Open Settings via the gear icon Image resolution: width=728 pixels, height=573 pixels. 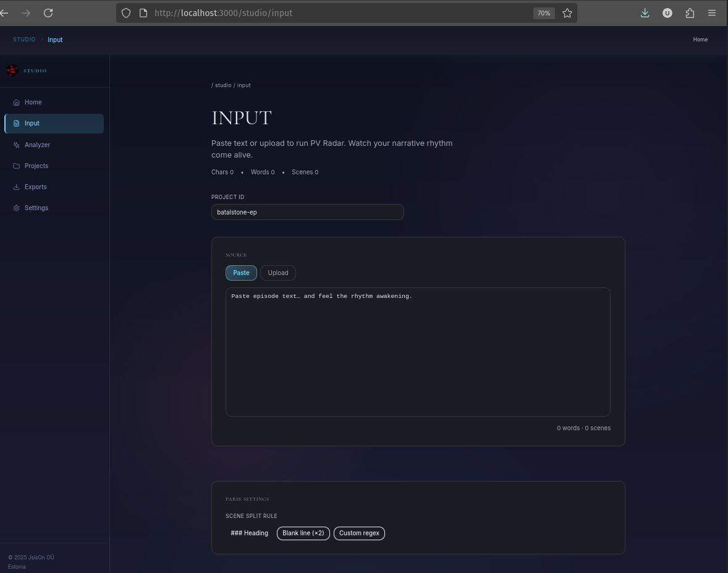16,208
